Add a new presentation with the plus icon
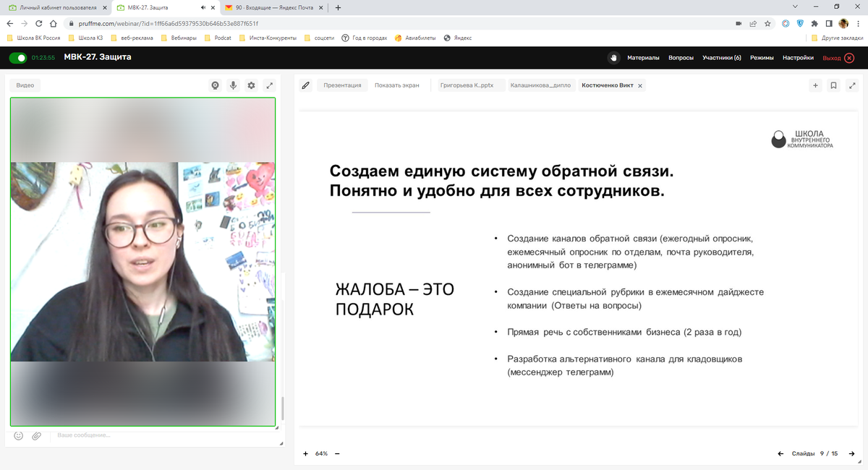This screenshot has height=470, width=868. pos(815,85)
